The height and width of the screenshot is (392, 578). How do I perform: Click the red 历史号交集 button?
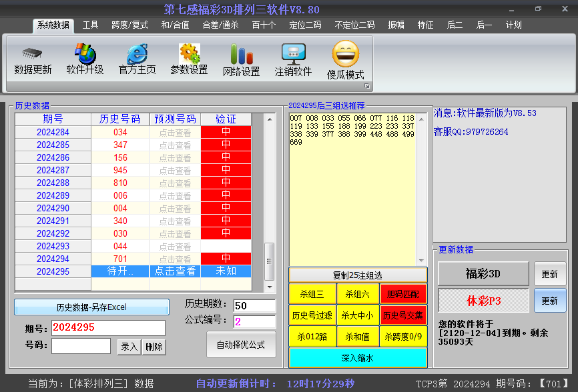(403, 315)
